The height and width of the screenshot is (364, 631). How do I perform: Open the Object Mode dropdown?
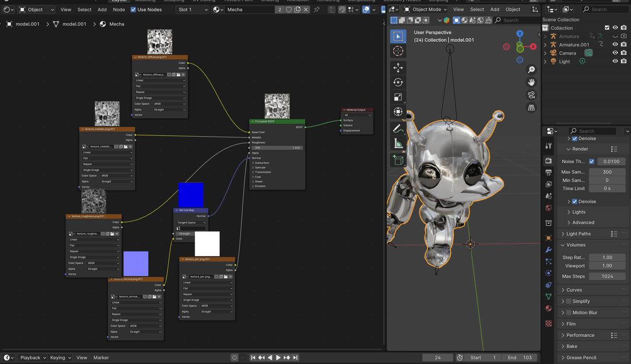pyautogui.click(x=425, y=9)
